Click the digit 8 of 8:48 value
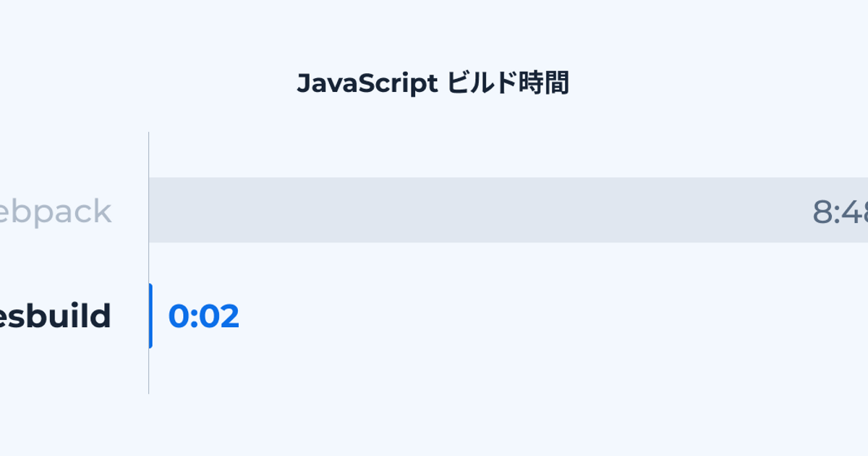Screen dimensions: 868x456 click(x=823, y=212)
